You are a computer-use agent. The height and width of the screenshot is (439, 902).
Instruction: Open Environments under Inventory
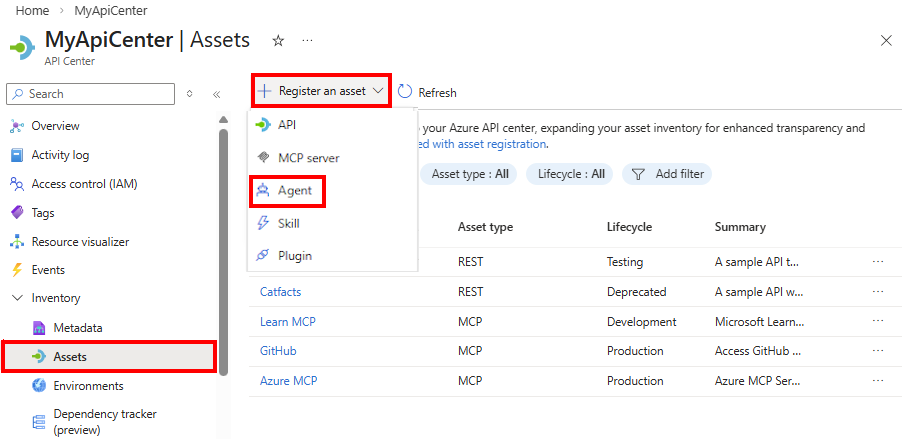coord(88,385)
